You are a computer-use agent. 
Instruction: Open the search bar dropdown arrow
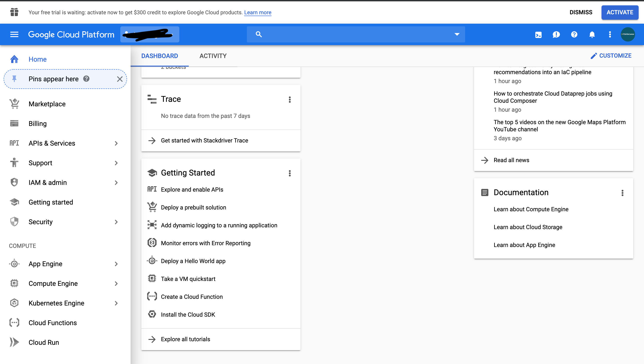point(457,34)
